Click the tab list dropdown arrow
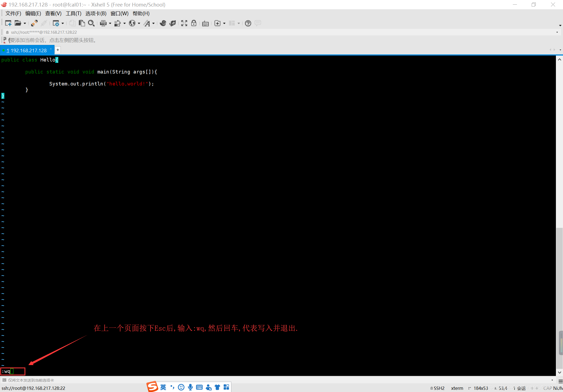 tap(560, 50)
